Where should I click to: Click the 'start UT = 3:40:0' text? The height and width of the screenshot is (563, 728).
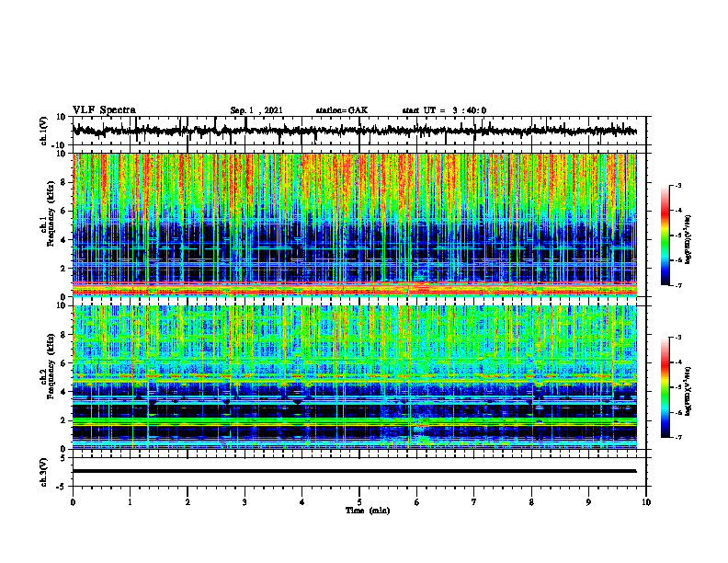point(444,110)
